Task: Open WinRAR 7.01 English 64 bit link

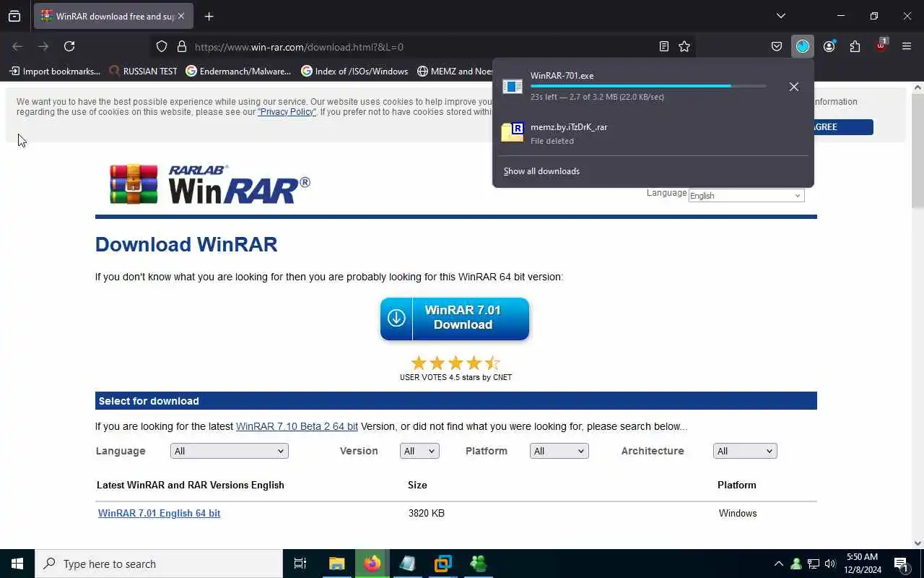Action: (159, 513)
